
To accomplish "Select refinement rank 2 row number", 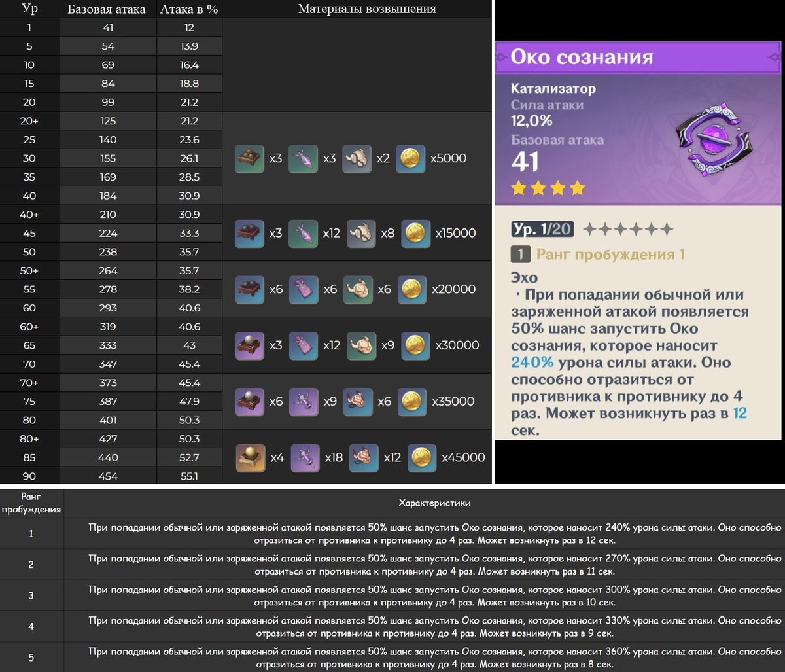I will [x=31, y=565].
